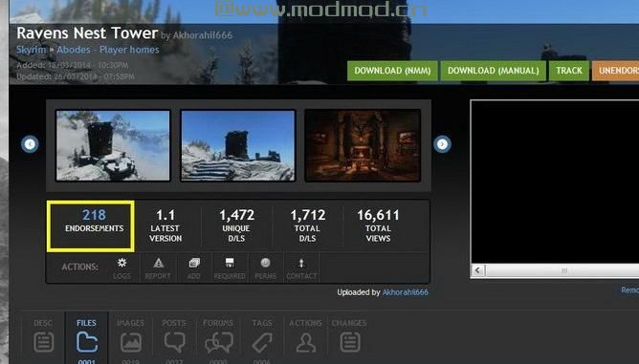The height and width of the screenshot is (364, 639).
Task: Click the DOWNLOAD (MANUAL) button
Action: pyautogui.click(x=493, y=71)
